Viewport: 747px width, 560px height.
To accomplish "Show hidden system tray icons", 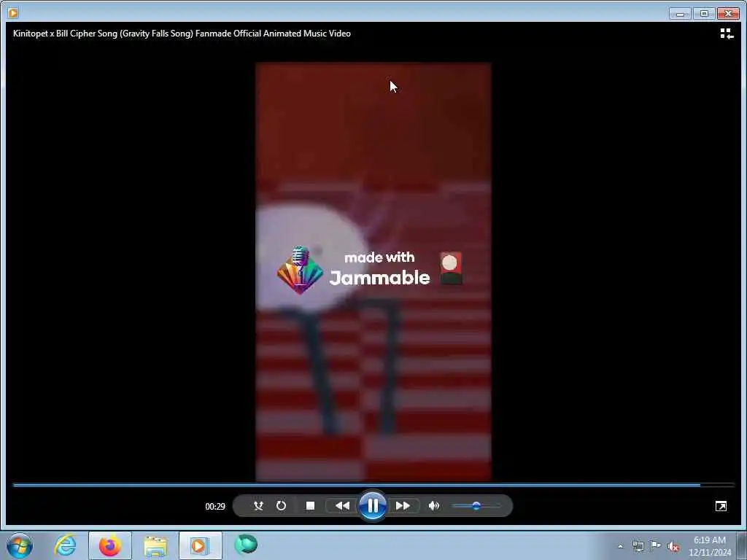I will pos(620,546).
